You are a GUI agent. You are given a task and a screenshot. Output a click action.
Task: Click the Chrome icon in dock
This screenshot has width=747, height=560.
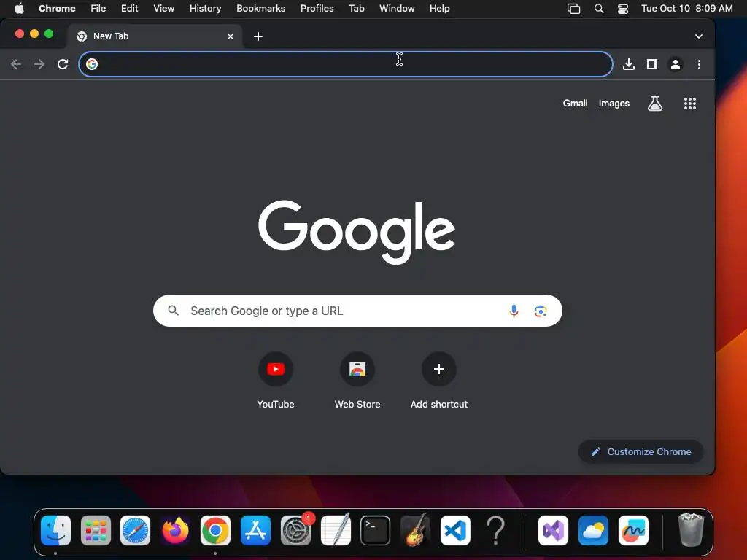pos(215,530)
